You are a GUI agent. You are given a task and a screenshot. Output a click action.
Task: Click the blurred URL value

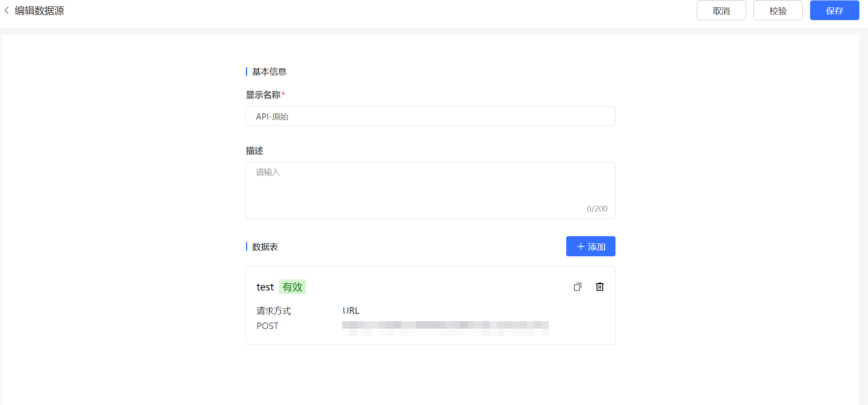(445, 329)
